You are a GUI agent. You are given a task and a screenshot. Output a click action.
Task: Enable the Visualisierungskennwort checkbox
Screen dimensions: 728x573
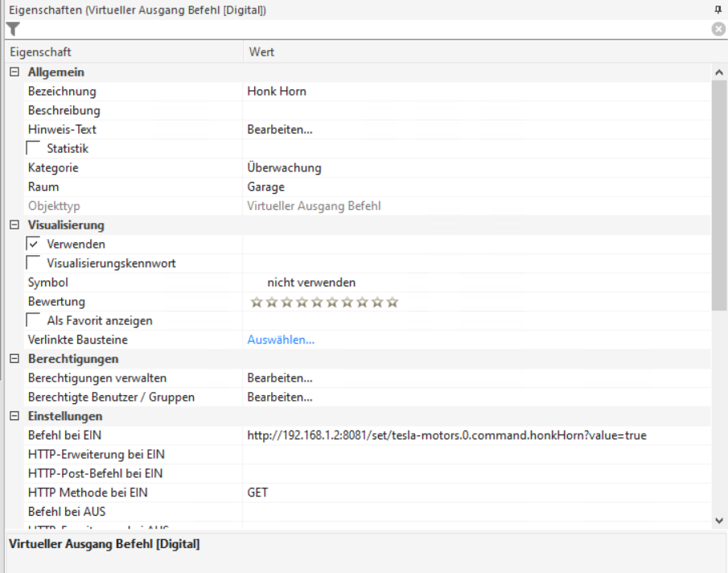click(x=33, y=263)
